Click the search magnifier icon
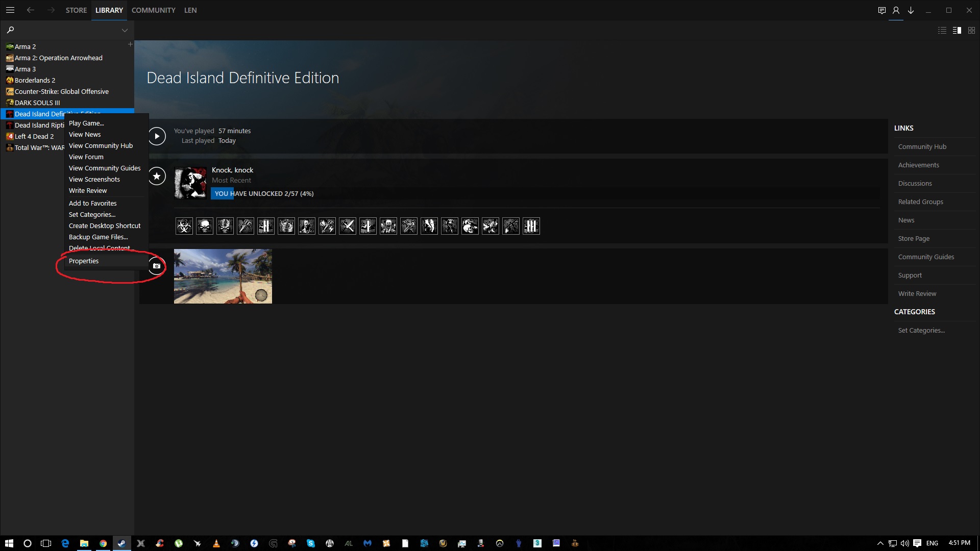 pyautogui.click(x=10, y=30)
